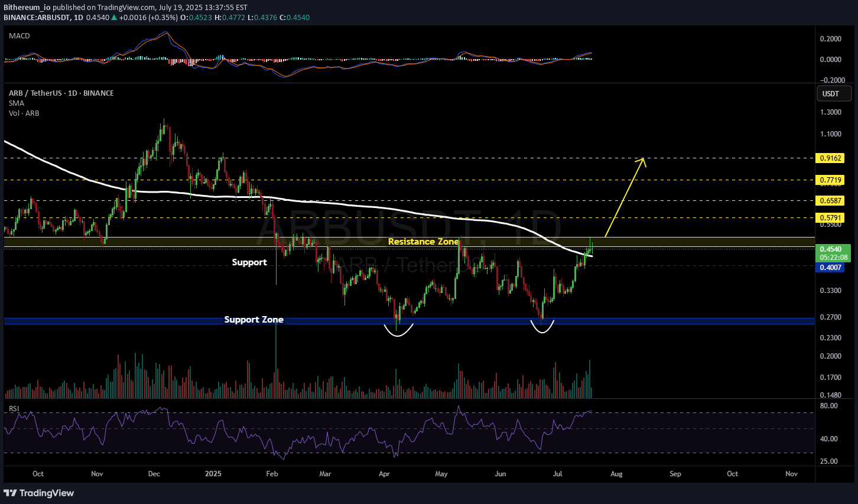Select the MACD indicator label
Screen dimensions: 858x504
tap(19, 36)
